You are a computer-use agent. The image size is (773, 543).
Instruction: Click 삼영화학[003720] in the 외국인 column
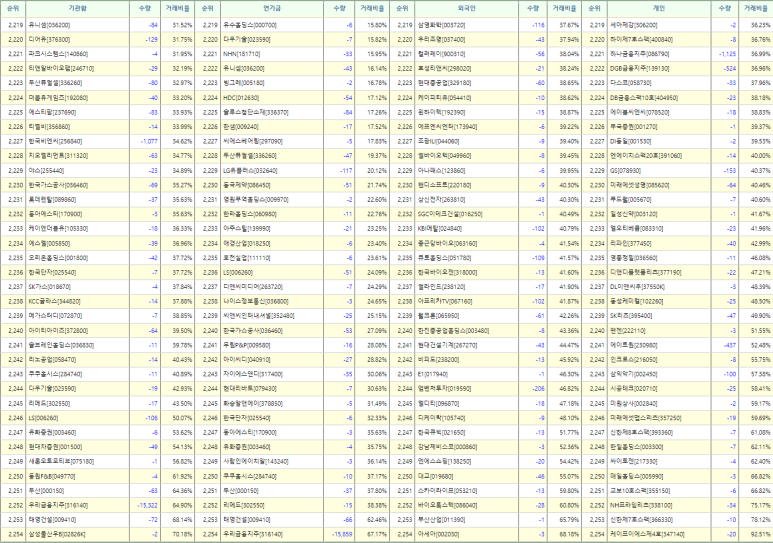[x=441, y=25]
